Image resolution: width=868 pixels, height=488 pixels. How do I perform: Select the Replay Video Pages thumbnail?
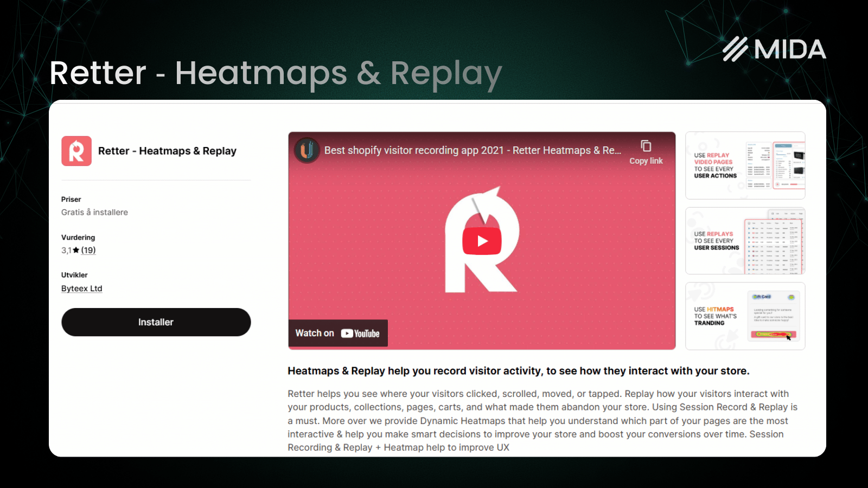(x=745, y=165)
